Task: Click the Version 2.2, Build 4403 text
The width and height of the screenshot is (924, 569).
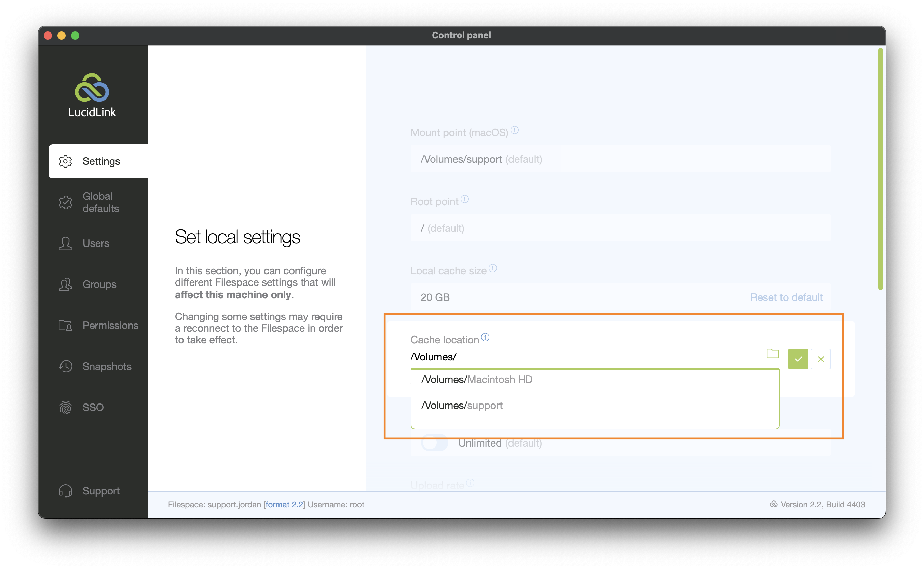Action: (x=823, y=505)
